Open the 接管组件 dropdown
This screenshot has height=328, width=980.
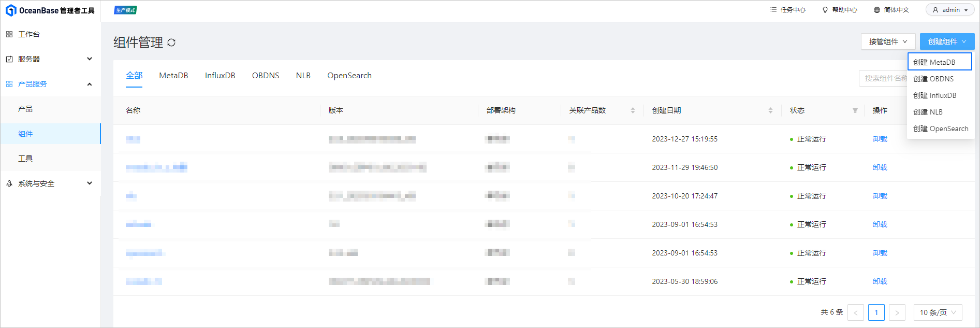[x=888, y=41]
